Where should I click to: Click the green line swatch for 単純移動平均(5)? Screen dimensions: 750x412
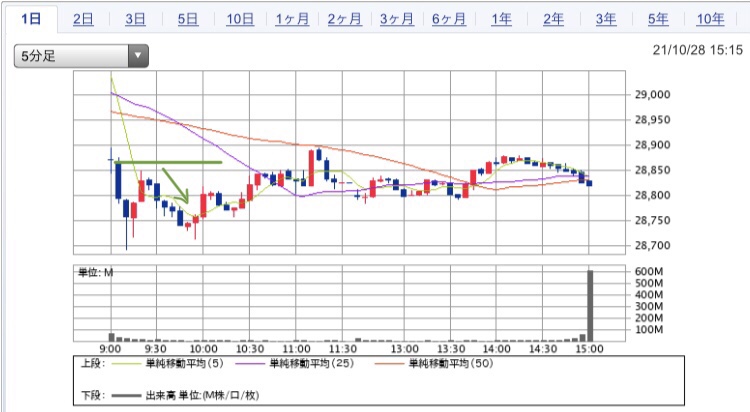[126, 364]
